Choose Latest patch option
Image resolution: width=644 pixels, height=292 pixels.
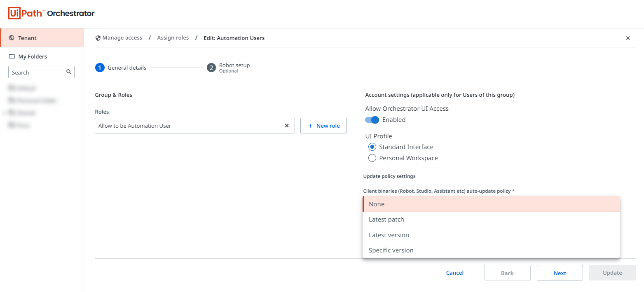point(386,220)
